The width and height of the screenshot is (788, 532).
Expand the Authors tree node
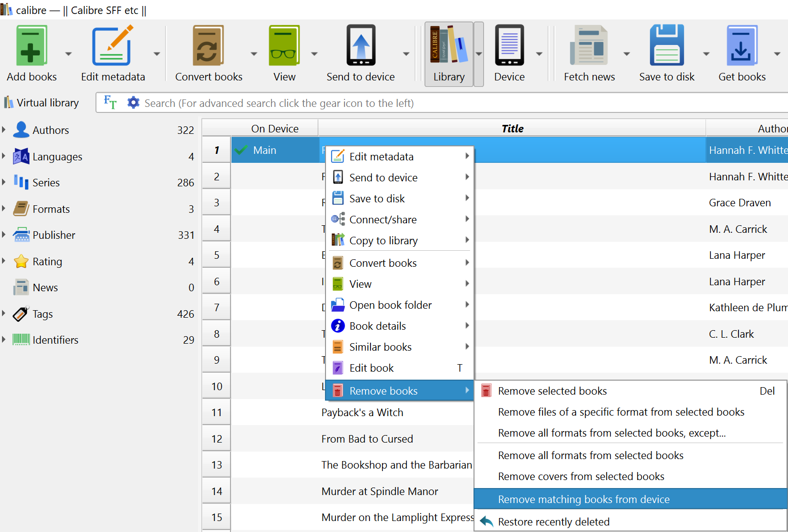click(x=4, y=130)
